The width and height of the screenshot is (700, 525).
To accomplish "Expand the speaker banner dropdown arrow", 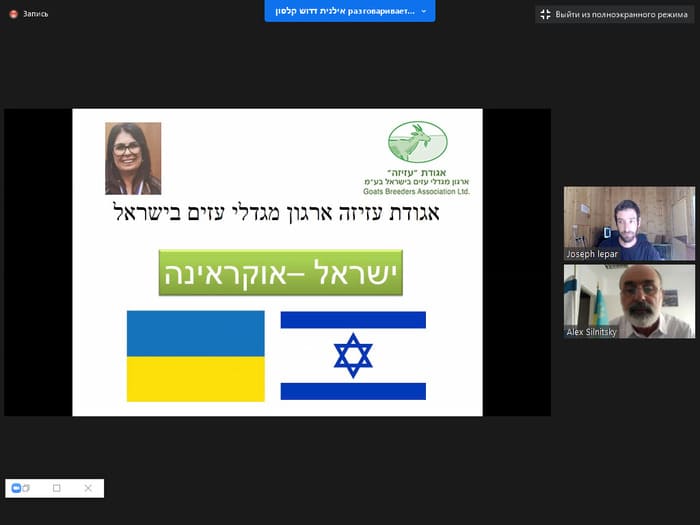I will click(x=424, y=11).
